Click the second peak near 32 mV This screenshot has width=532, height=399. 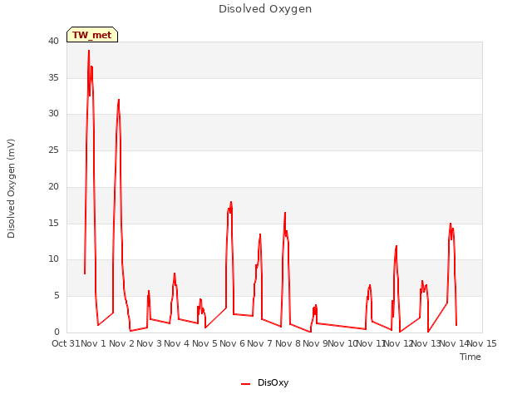[119, 100]
